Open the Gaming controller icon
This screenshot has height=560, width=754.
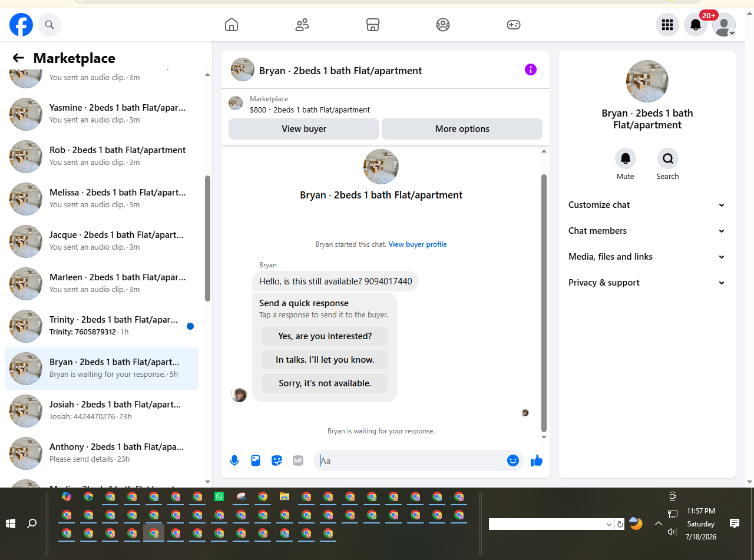pos(514,25)
